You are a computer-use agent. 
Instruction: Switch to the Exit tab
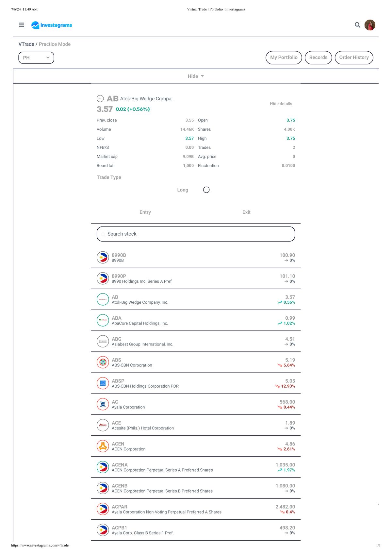(x=246, y=212)
